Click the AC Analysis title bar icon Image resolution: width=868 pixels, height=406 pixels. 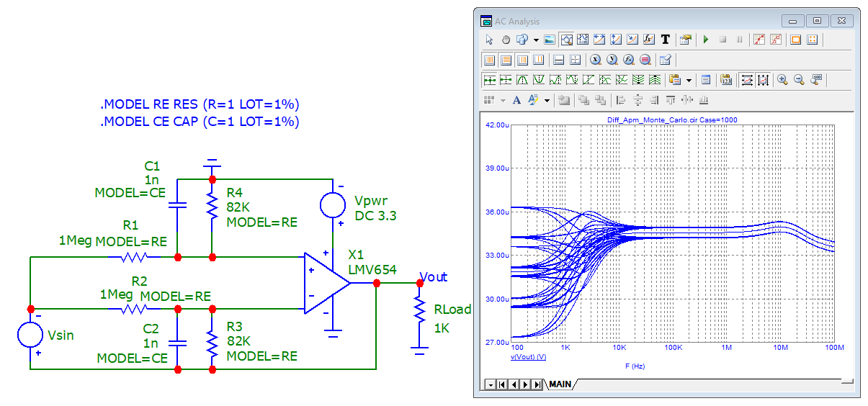486,21
